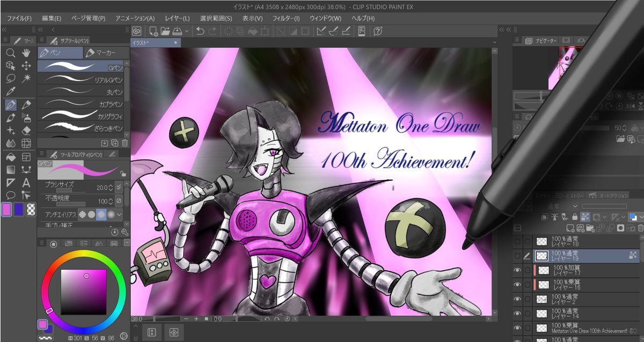Viewport: 644px width, 342px height.
Task: Show layer レイヤー 18 via visibility box
Action: [517, 242]
